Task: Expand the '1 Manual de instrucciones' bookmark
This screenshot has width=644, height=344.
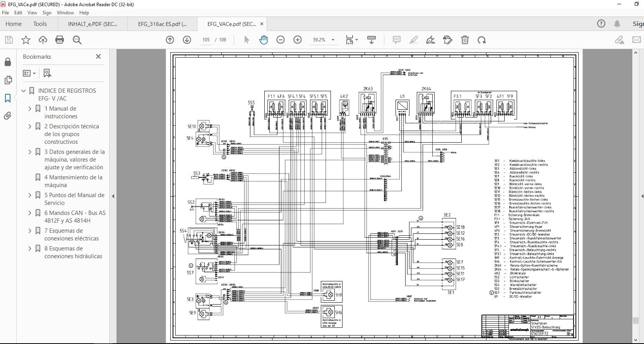Action: [x=30, y=109]
